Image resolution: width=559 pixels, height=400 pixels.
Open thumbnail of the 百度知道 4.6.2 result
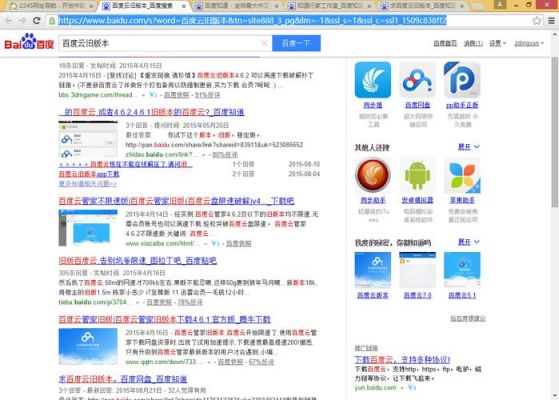(88, 139)
